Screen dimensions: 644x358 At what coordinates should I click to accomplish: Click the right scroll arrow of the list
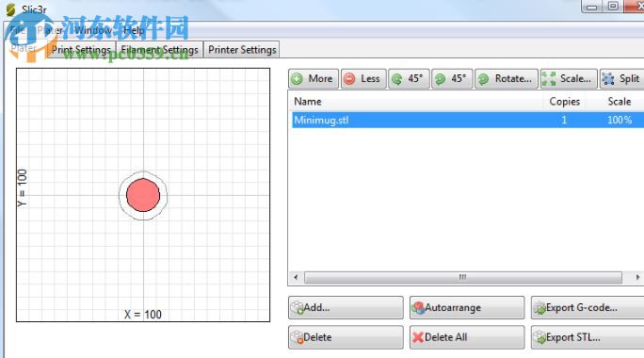click(x=637, y=277)
